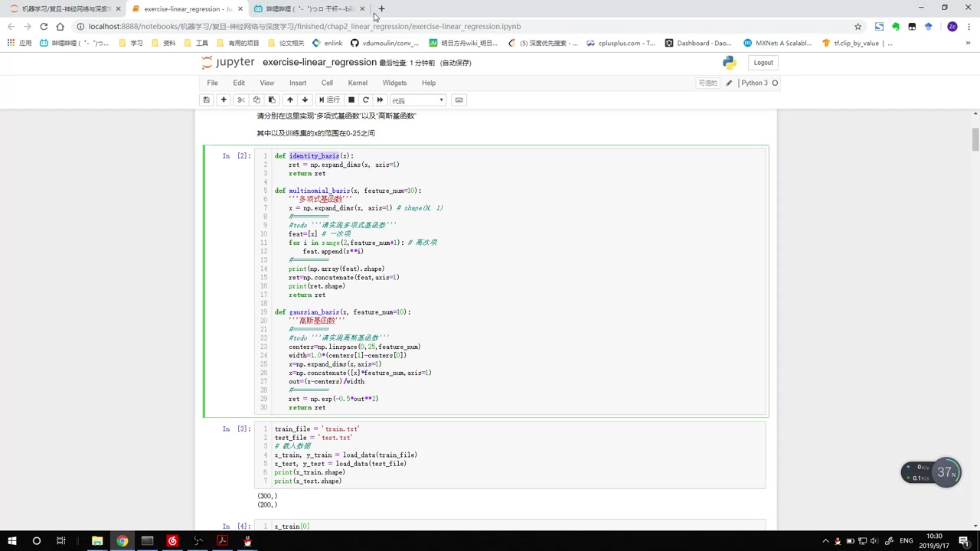The image size is (980, 551).
Task: Interrupt the kernel with the stop square
Action: pyautogui.click(x=351, y=100)
